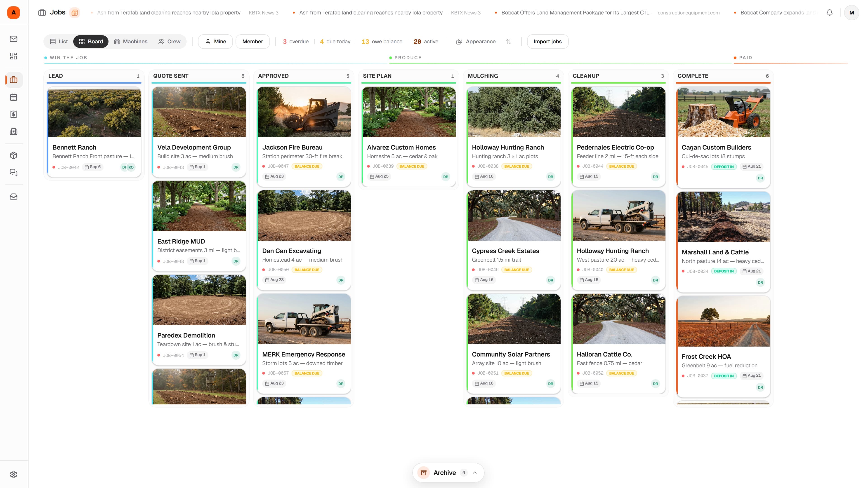This screenshot has width=868, height=488.
Task: Open the M user avatar
Action: click(x=851, y=12)
